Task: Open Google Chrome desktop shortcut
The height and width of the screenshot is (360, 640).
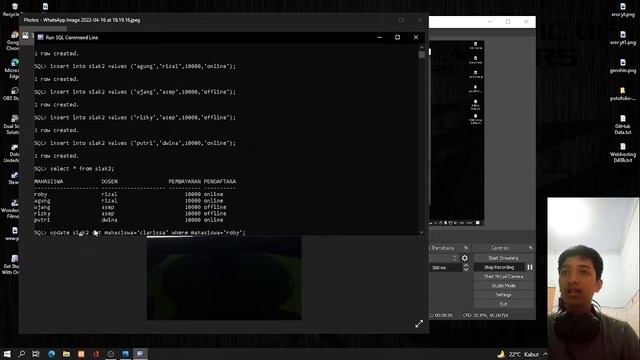Action: click(x=13, y=40)
